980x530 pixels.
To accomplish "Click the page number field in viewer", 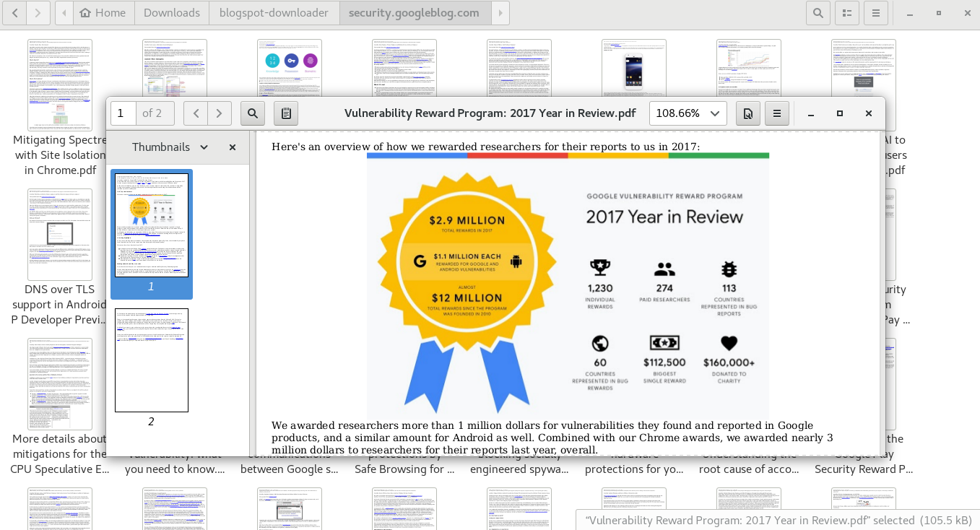I will point(123,113).
